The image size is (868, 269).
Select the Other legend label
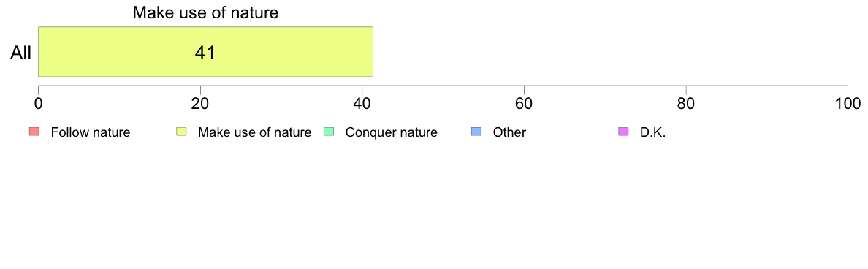[509, 132]
